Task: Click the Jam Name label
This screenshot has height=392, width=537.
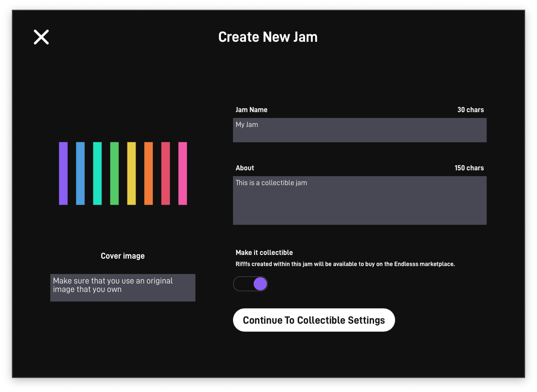Action: pos(251,110)
